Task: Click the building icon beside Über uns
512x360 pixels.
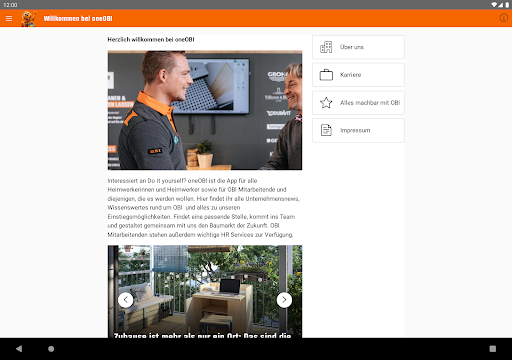Action: 326,47
